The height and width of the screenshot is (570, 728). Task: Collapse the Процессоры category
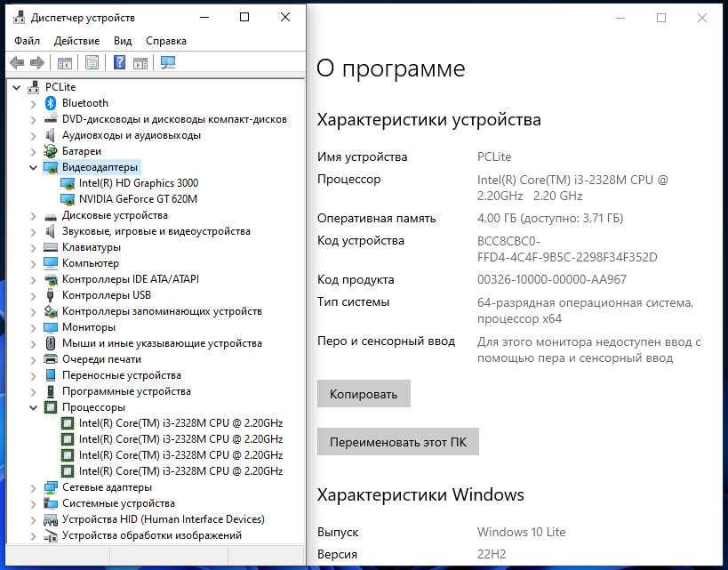coord(33,407)
